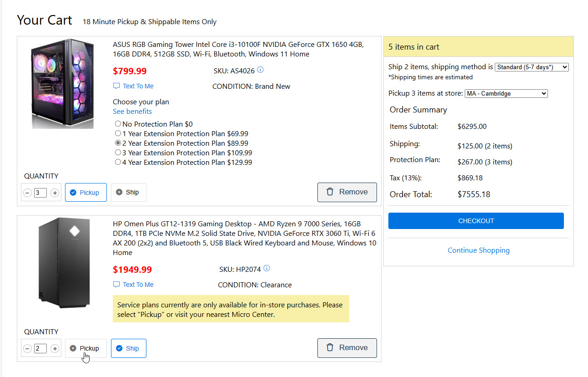Click the Continue Shopping link

(x=478, y=250)
